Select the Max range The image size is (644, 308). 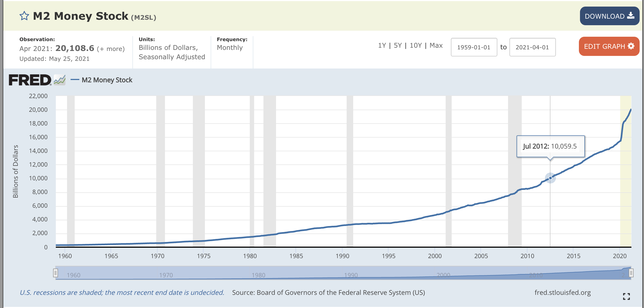click(x=436, y=45)
